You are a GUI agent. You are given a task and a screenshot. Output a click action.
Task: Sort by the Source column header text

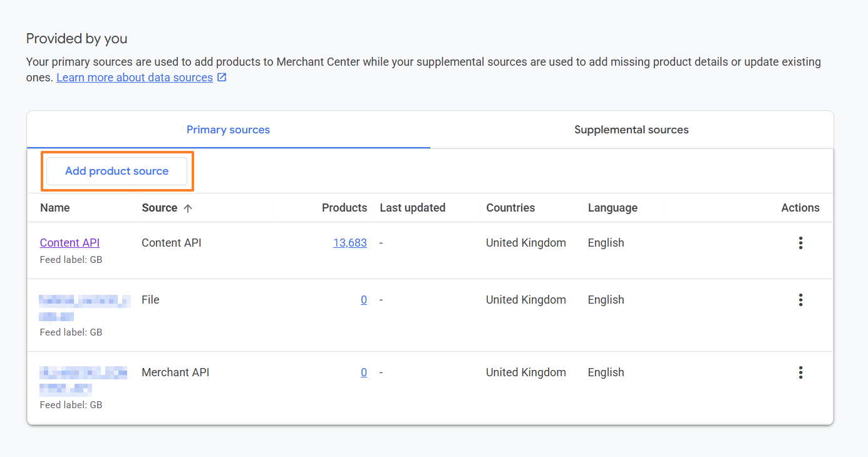coord(159,208)
